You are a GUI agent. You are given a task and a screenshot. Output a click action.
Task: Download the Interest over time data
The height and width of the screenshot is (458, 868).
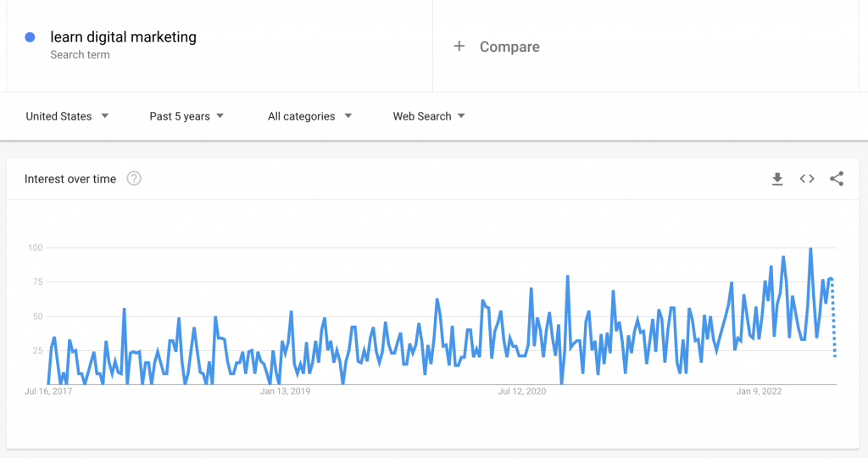coord(777,179)
